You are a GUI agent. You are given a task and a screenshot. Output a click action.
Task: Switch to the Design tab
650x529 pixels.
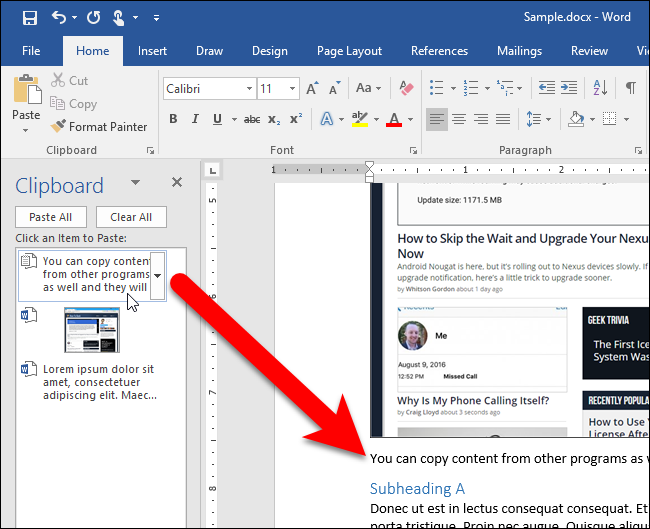(x=270, y=51)
